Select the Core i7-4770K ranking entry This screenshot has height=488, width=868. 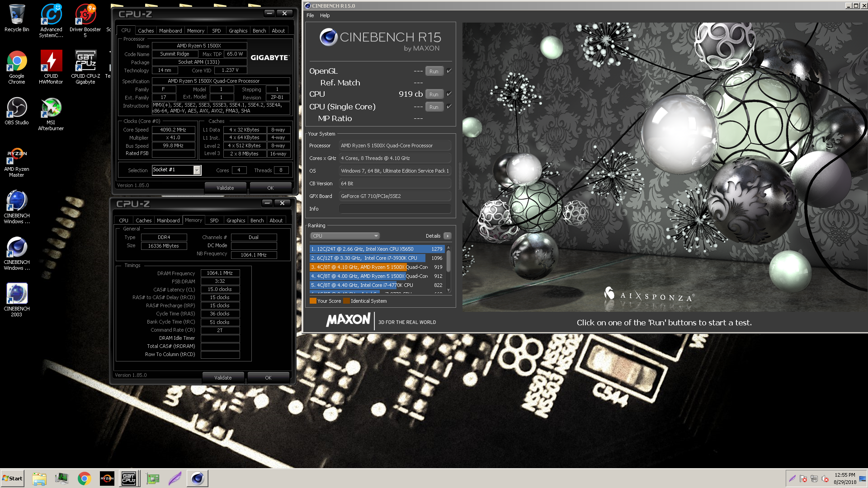(x=377, y=285)
